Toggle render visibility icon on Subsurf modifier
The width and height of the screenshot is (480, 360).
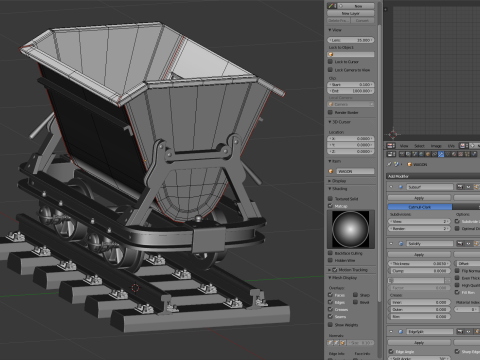(x=460, y=187)
